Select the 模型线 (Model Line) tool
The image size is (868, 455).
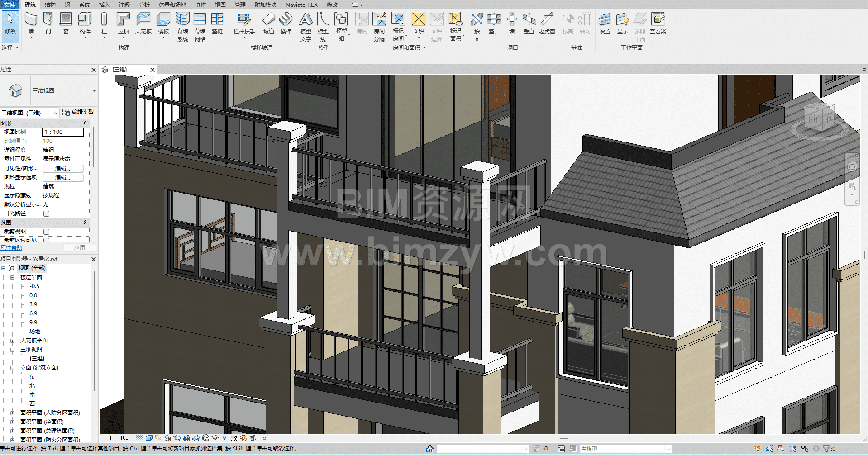(x=323, y=27)
